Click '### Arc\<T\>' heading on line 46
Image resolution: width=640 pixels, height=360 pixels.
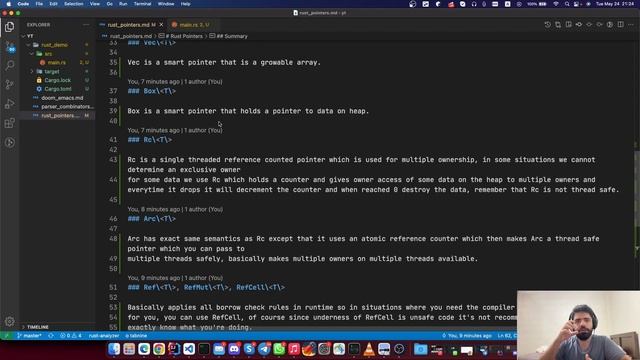[151, 219]
